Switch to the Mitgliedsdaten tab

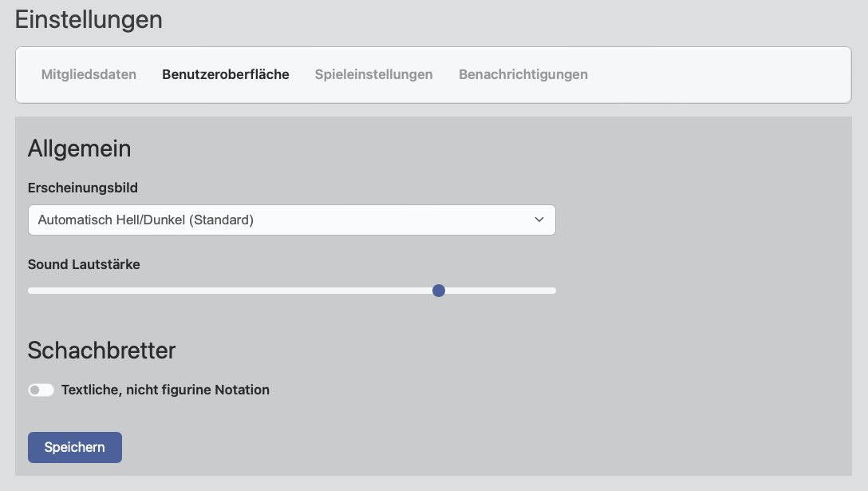click(89, 74)
